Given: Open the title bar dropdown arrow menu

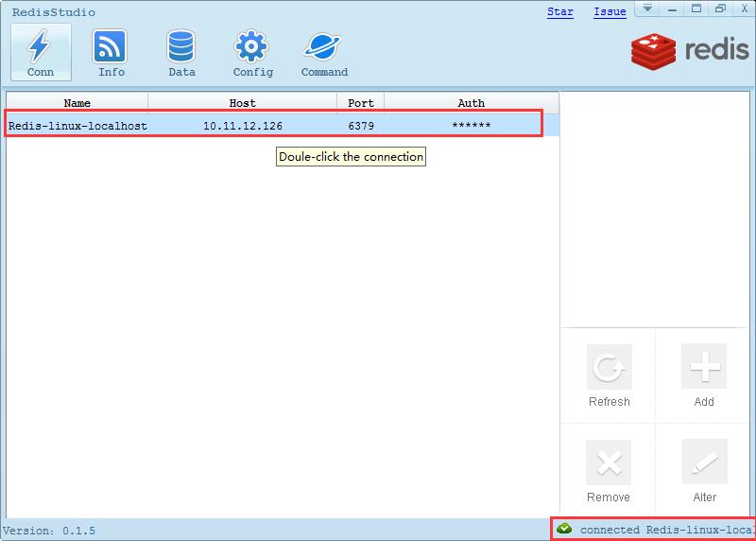Looking at the screenshot, I should coord(647,9).
